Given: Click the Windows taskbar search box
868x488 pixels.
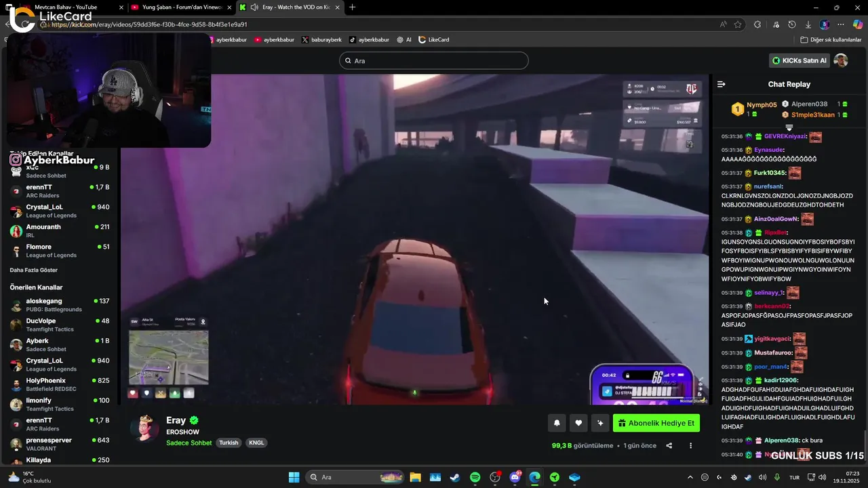Looking at the screenshot, I should click(354, 477).
